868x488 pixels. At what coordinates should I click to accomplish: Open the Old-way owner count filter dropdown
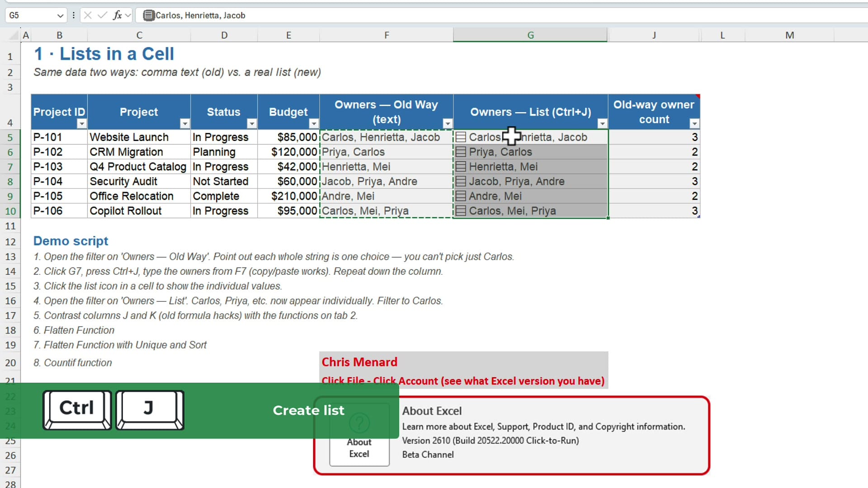point(694,123)
